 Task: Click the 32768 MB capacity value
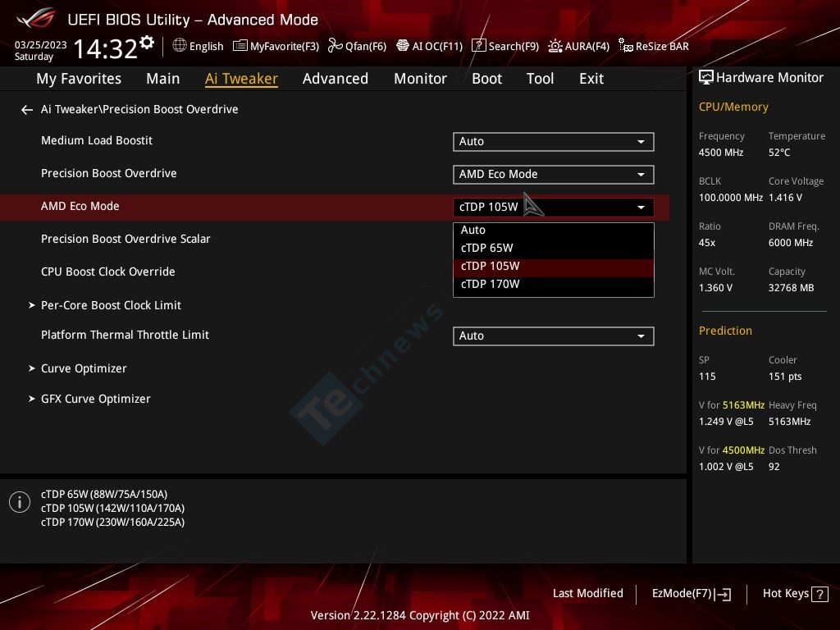coord(791,288)
